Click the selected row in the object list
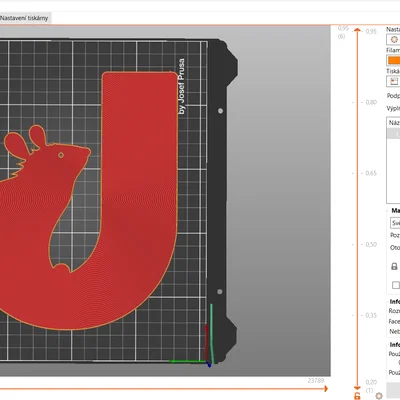This screenshot has height=400, width=400. coord(393,134)
